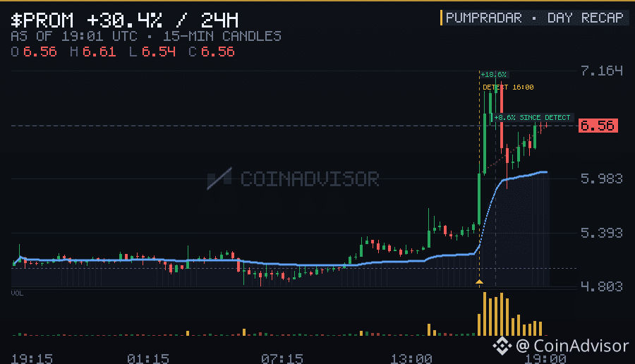The image size is (635, 364).
Task: Click the high price value 6.61
Action: [99, 51]
